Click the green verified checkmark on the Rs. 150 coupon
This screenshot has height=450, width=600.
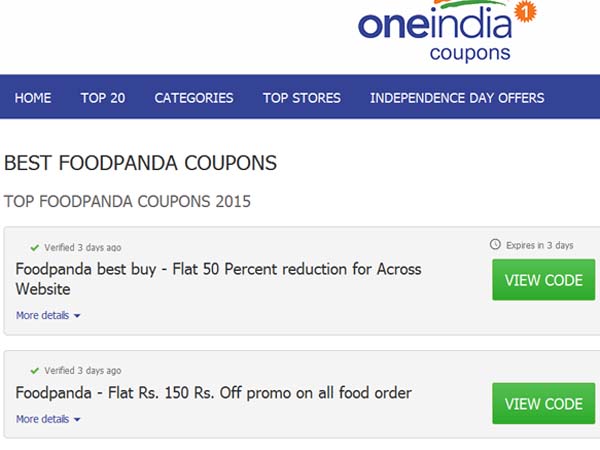click(x=35, y=371)
